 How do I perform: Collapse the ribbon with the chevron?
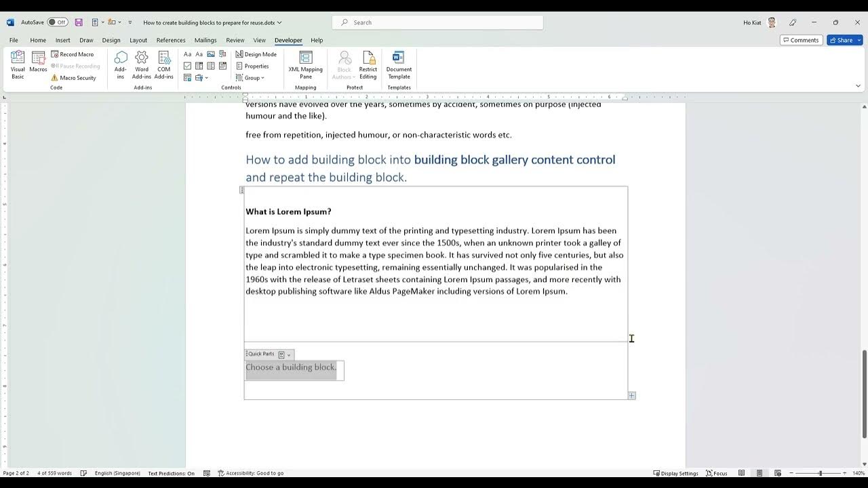click(x=858, y=86)
